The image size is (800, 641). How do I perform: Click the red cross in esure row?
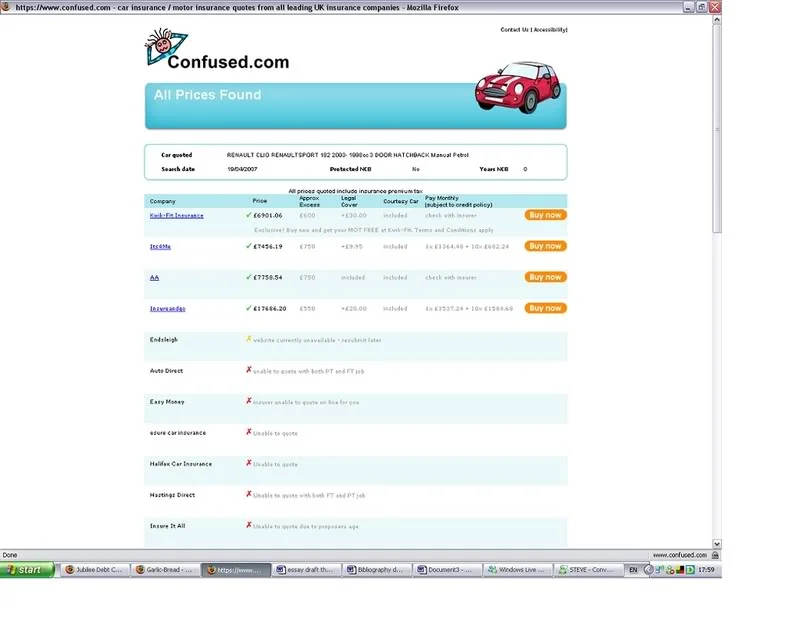pyautogui.click(x=249, y=432)
